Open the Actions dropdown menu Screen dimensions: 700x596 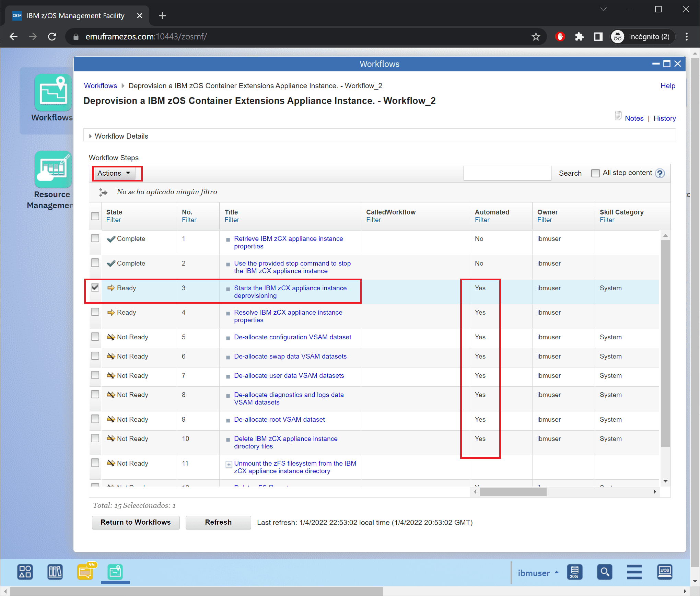click(114, 173)
